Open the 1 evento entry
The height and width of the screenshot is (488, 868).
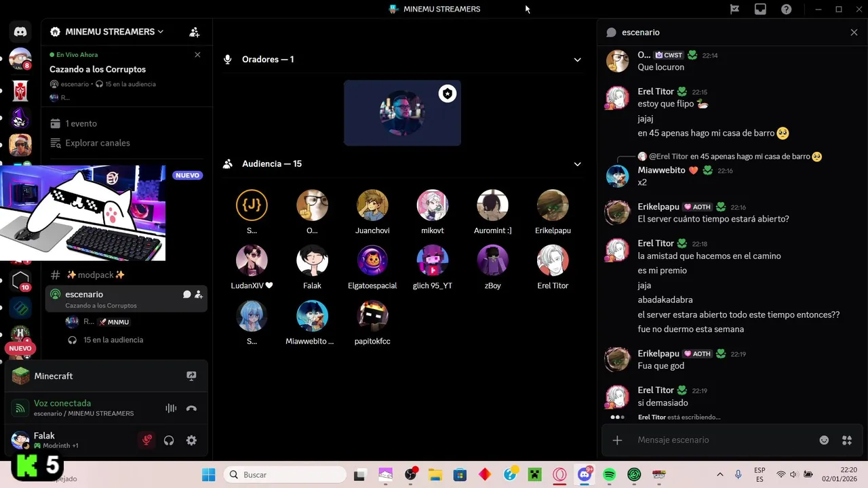[81, 123]
